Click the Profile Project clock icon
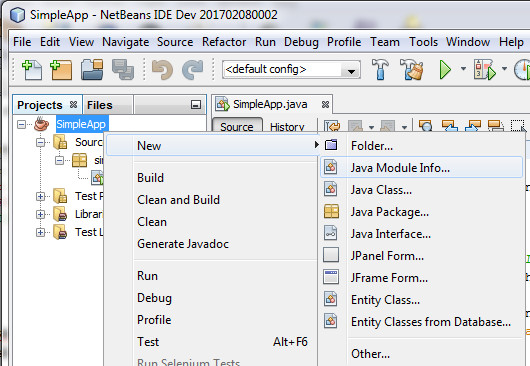Screen dimensions: 530x366 pos(522,69)
